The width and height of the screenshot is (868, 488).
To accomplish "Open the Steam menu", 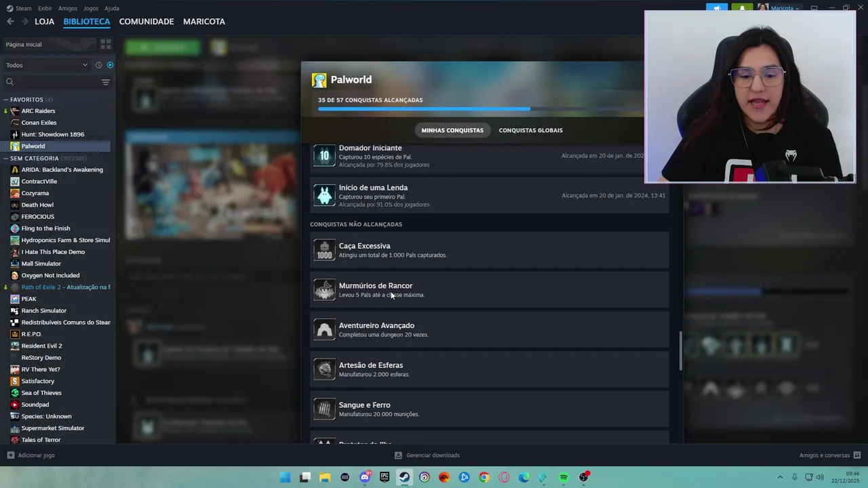I will [24, 8].
